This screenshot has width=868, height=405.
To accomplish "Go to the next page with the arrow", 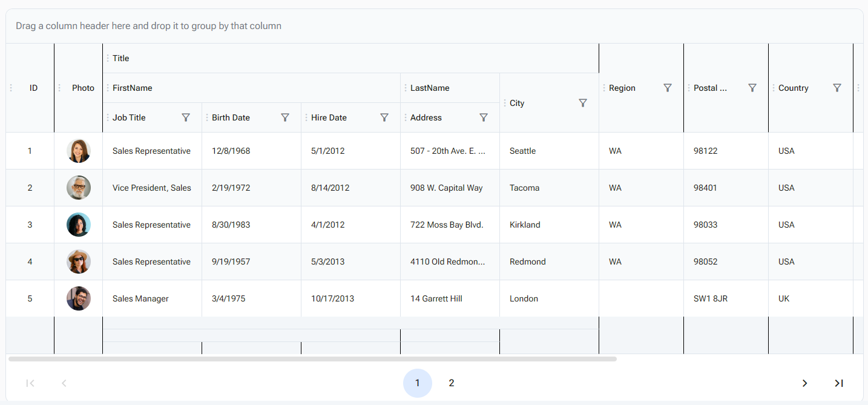I will [804, 383].
